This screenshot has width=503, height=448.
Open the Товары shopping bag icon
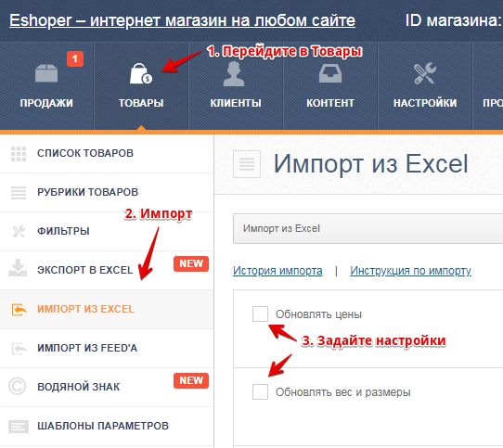coord(141,73)
